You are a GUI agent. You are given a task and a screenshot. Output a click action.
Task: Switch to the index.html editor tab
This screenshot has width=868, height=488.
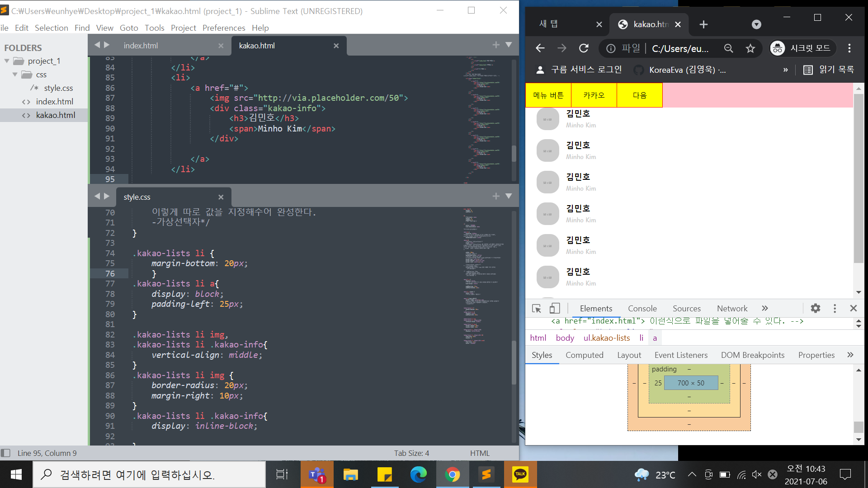pyautogui.click(x=141, y=46)
